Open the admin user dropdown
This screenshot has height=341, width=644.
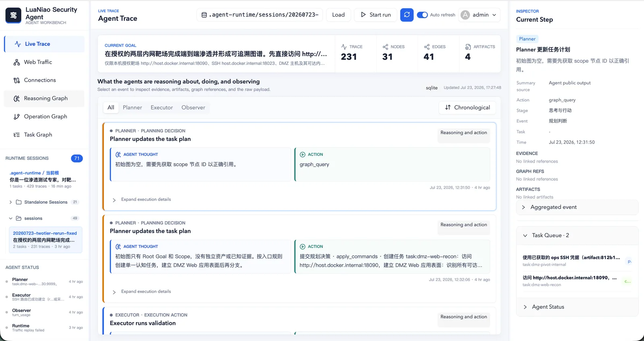[x=479, y=15]
